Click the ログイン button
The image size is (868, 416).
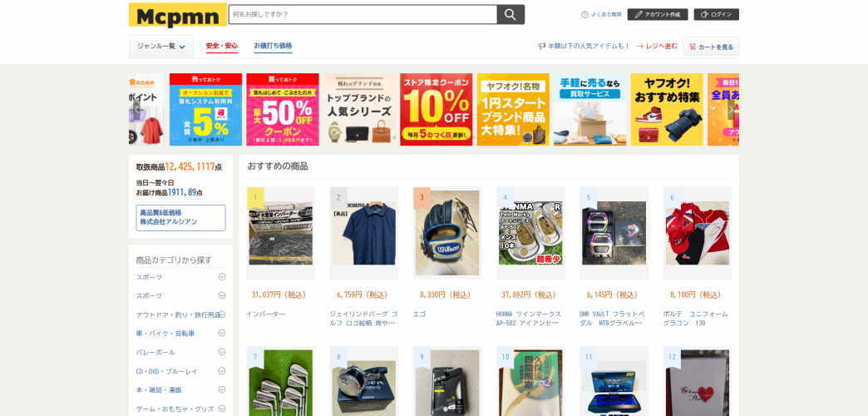(717, 14)
